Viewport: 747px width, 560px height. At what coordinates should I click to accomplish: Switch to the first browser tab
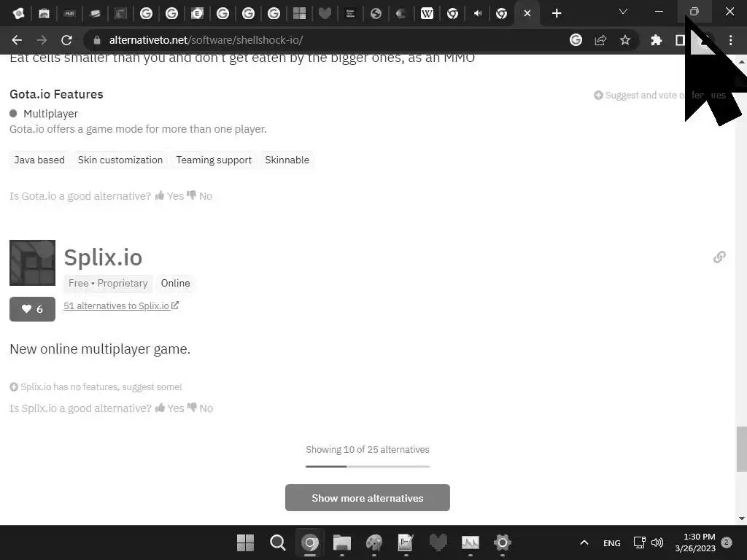(x=18, y=13)
